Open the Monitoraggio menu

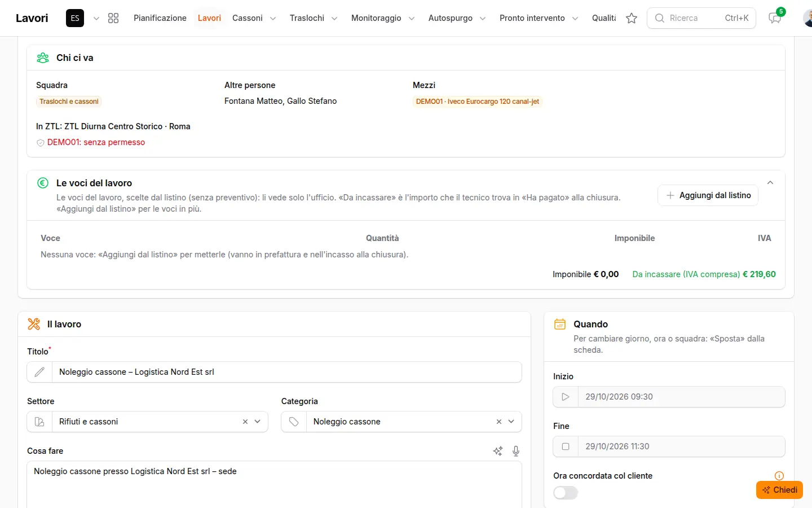383,18
